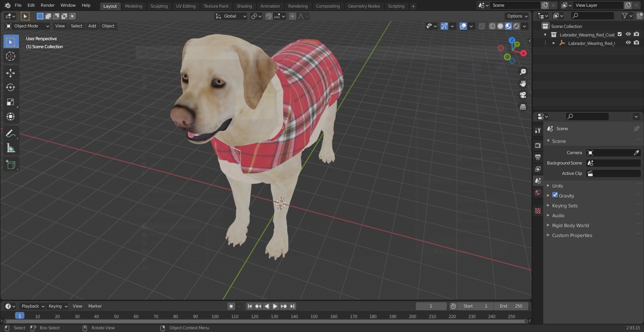The image size is (644, 332).
Task: Hide Labrador_Wearing_Red armature object eye icon
Action: point(628,43)
